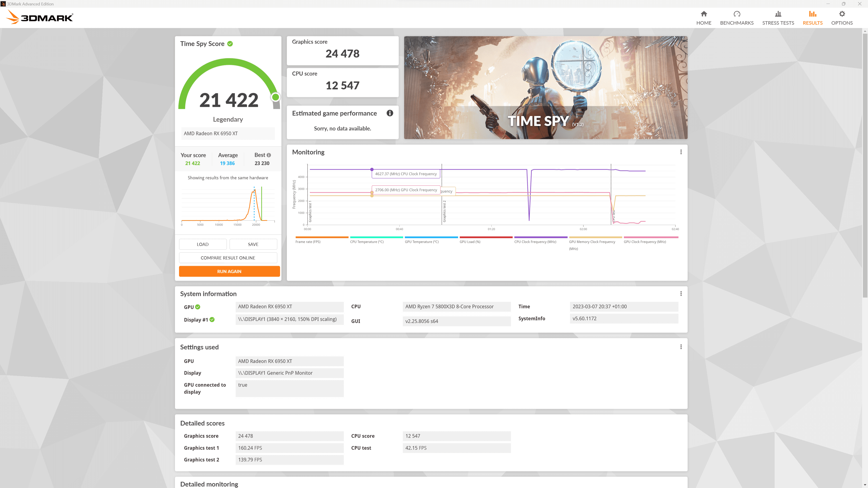Click the CPU name AMD Ryzen 7 5800X3D
868x488 pixels.
[x=457, y=307]
